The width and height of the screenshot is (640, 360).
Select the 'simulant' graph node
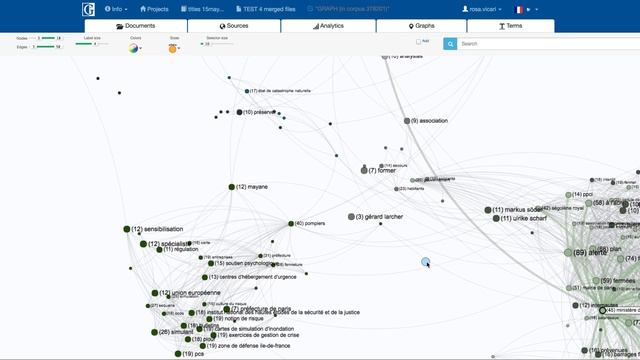[154, 332]
